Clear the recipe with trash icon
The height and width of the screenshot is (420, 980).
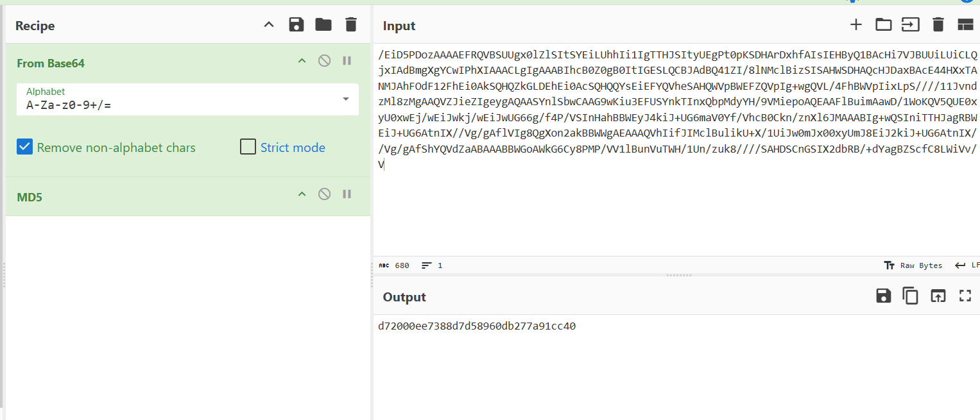(350, 25)
